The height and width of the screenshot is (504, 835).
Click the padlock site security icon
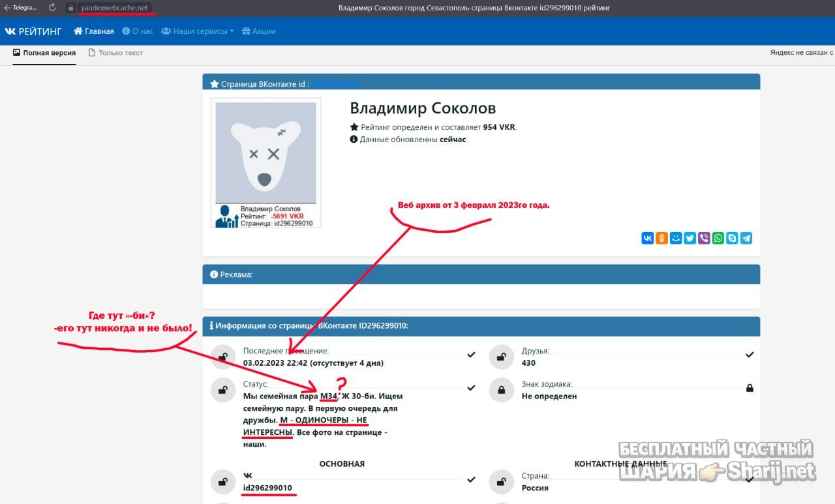[70, 8]
